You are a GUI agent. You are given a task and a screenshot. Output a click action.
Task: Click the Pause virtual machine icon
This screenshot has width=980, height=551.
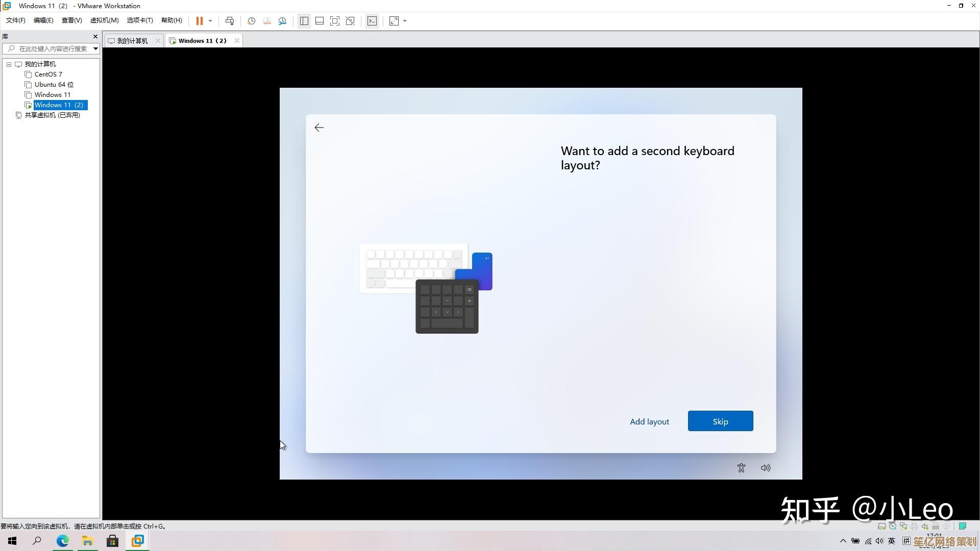[x=199, y=21]
